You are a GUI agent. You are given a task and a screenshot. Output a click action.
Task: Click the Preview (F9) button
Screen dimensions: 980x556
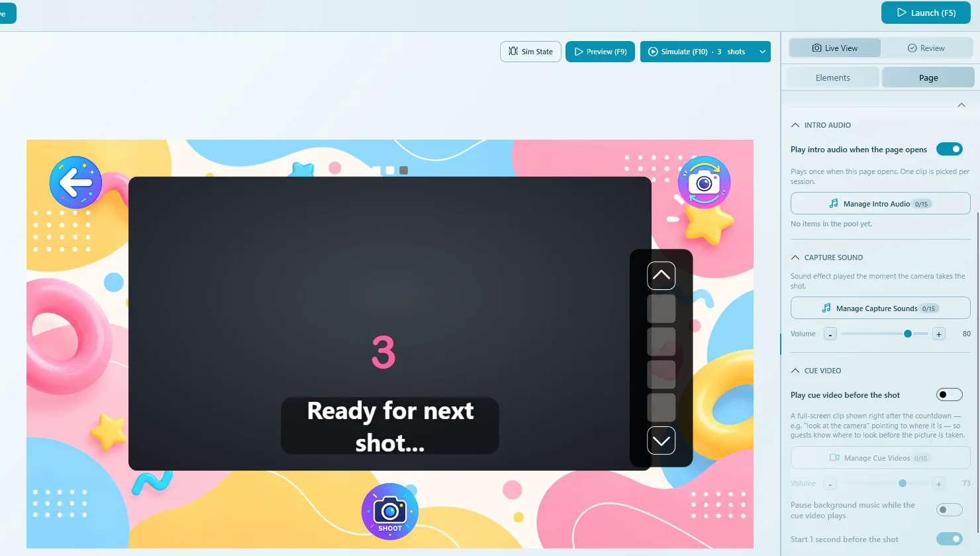coord(600,52)
